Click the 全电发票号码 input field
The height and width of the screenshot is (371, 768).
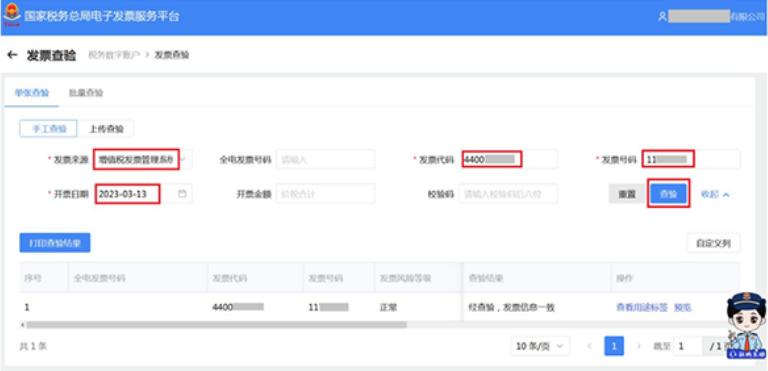[326, 159]
